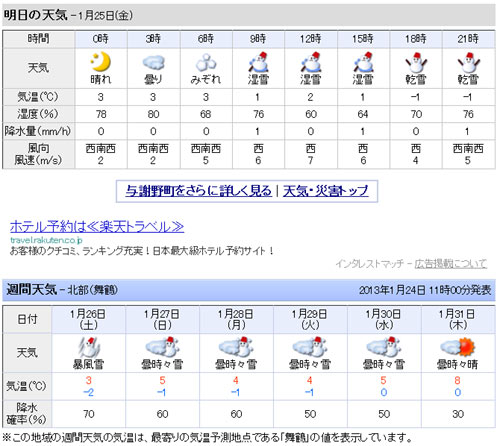Click the cloud 曇り icon at 3時
This screenshot has height=446, width=500.
pos(153,62)
